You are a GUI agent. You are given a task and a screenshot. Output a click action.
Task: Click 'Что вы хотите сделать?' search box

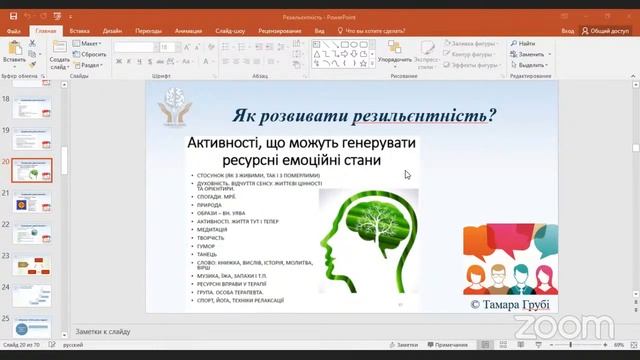click(x=371, y=31)
